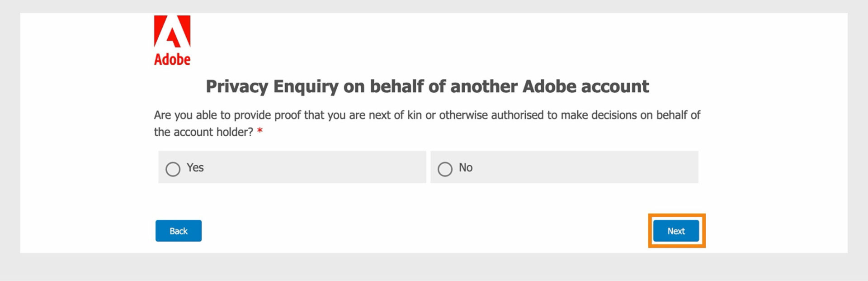Advance the form by clicking Next
The width and height of the screenshot is (868, 281).
(675, 231)
